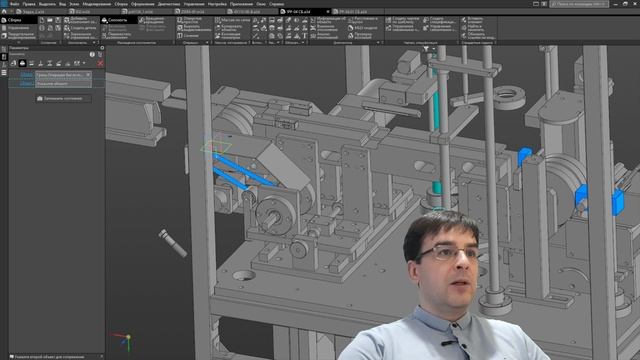Click the 'Создать чертеж по шаблону' command

[402, 20]
